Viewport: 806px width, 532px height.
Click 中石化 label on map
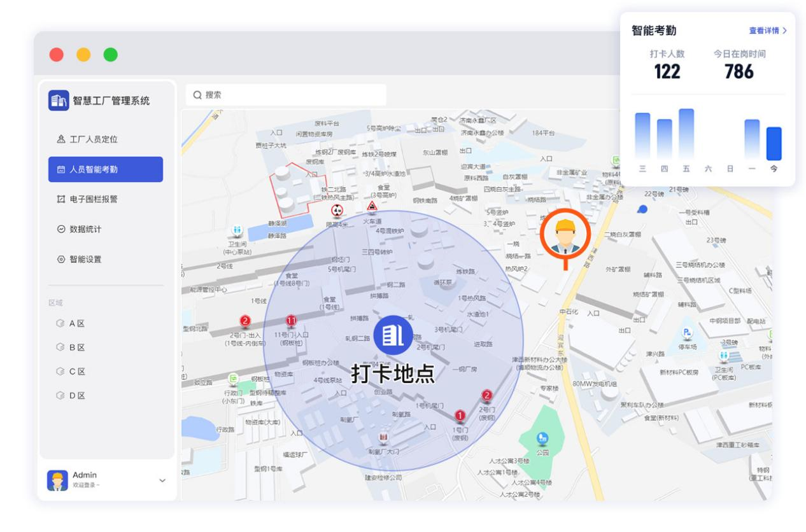pyautogui.click(x=569, y=312)
